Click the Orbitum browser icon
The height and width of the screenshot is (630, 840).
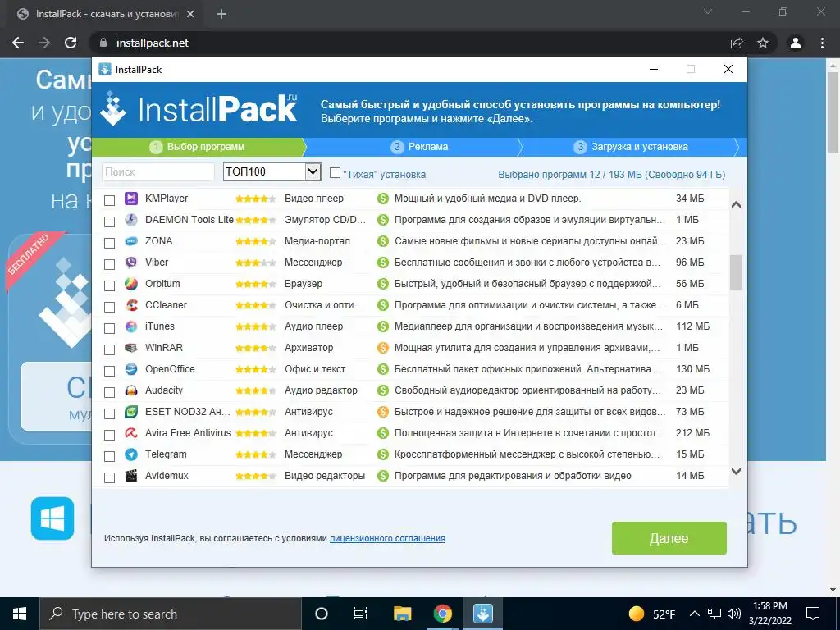tap(130, 284)
